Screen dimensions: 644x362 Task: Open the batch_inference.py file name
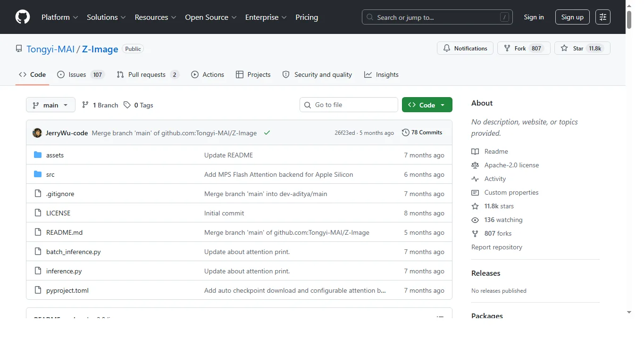click(74, 252)
